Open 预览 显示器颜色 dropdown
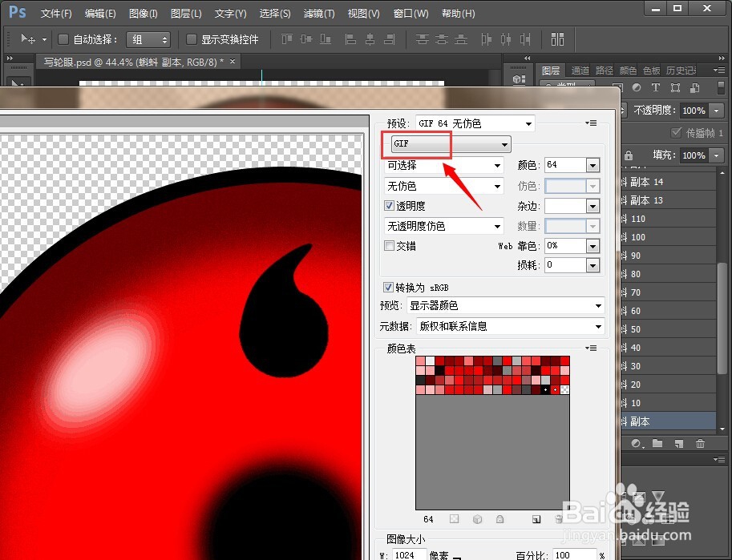The image size is (732, 560). [x=506, y=306]
